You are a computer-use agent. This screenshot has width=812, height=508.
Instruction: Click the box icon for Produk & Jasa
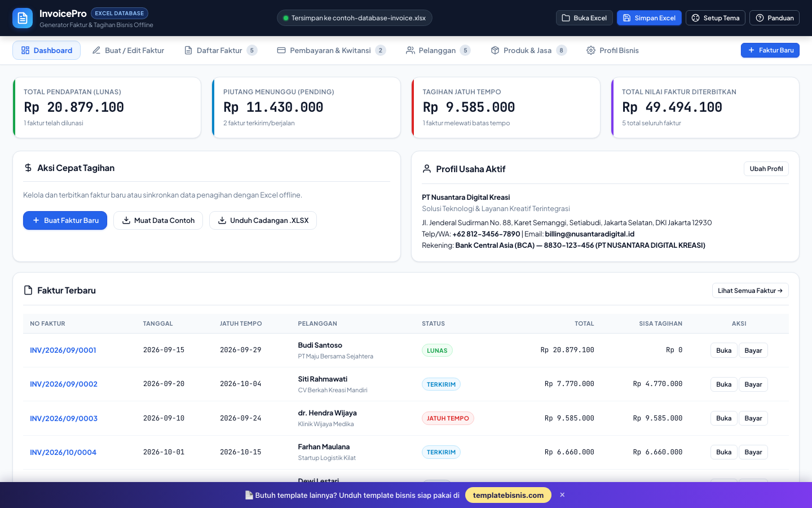coord(495,50)
